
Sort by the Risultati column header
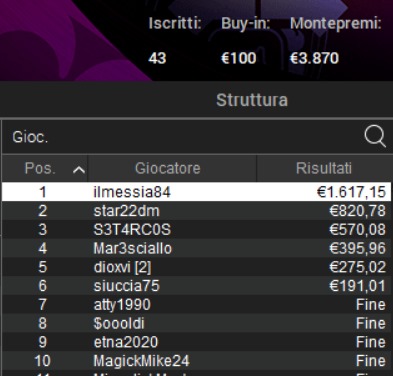(325, 168)
